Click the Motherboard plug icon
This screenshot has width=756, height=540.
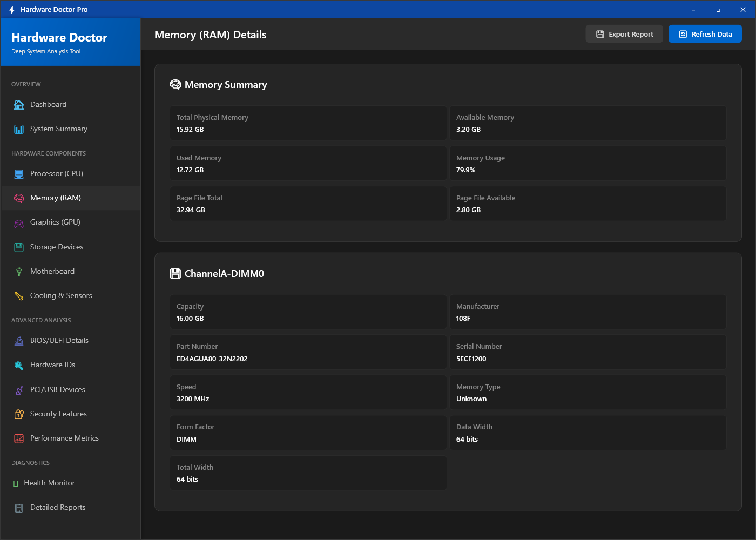pyautogui.click(x=19, y=272)
